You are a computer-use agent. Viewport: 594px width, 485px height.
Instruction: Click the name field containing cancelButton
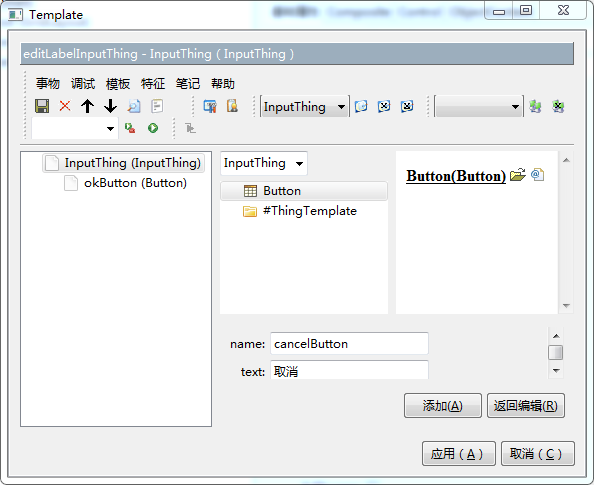(x=349, y=344)
